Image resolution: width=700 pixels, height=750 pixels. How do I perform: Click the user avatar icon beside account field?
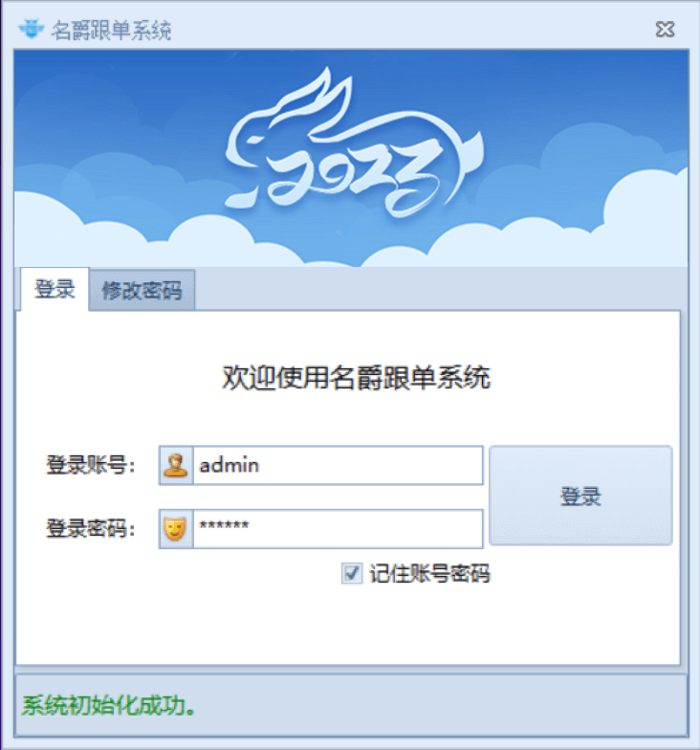click(176, 465)
